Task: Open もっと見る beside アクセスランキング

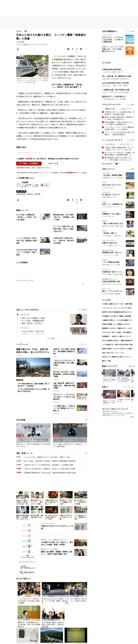Action: [x=130, y=105]
